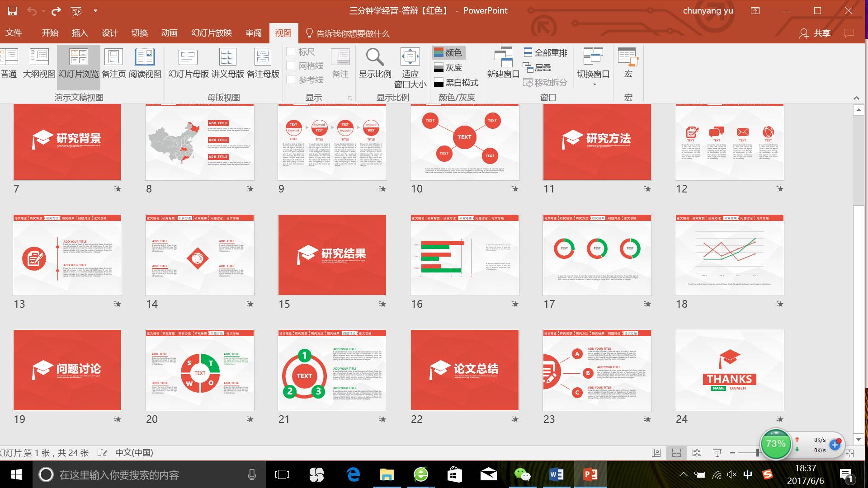This screenshot has height=488, width=868.
Task: Click the Save icon in title bar
Action: (12, 11)
